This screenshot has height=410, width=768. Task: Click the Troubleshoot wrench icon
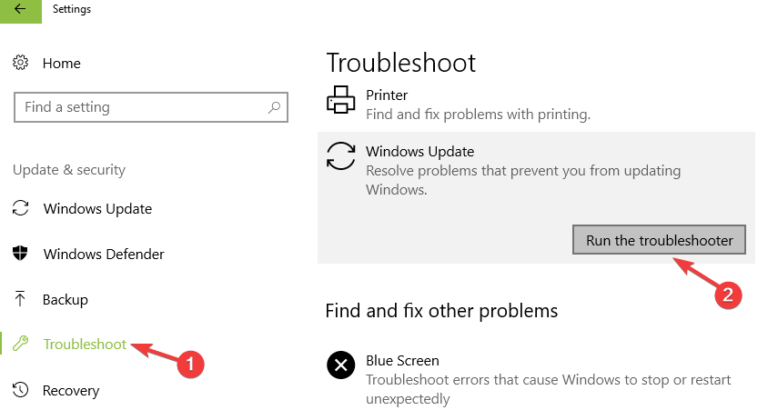[21, 344]
